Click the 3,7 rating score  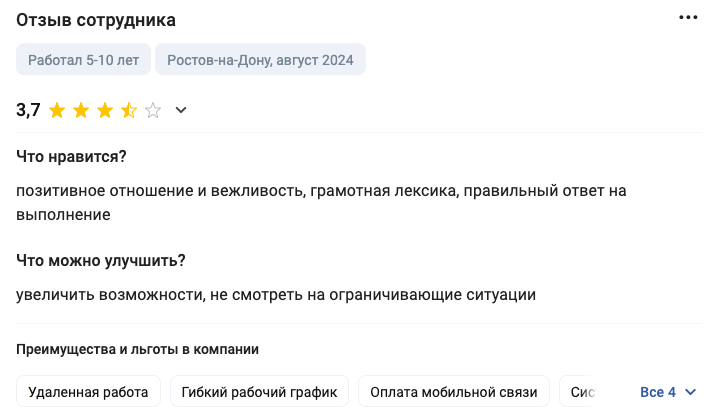pyautogui.click(x=28, y=111)
